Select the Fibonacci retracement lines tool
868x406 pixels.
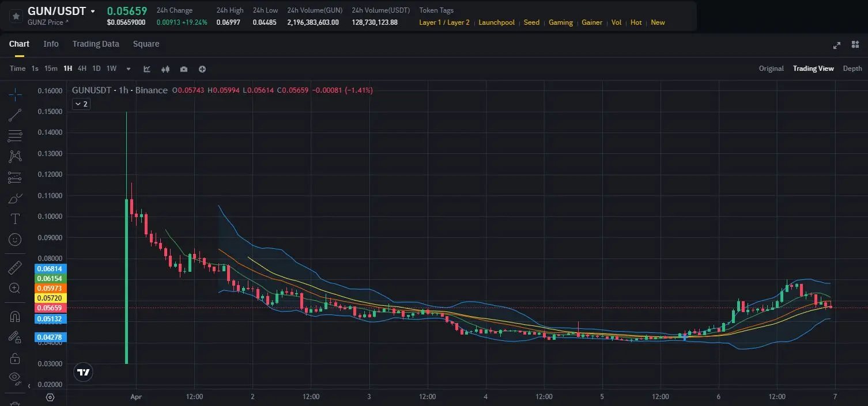pos(16,136)
